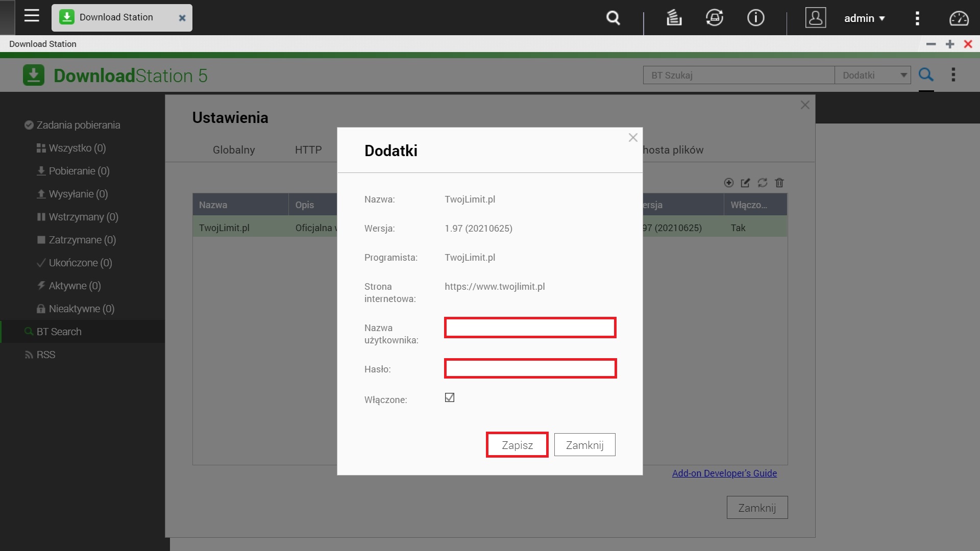Select the TwojLimit.pl table row name
The height and width of the screenshot is (551, 980).
coord(224,228)
